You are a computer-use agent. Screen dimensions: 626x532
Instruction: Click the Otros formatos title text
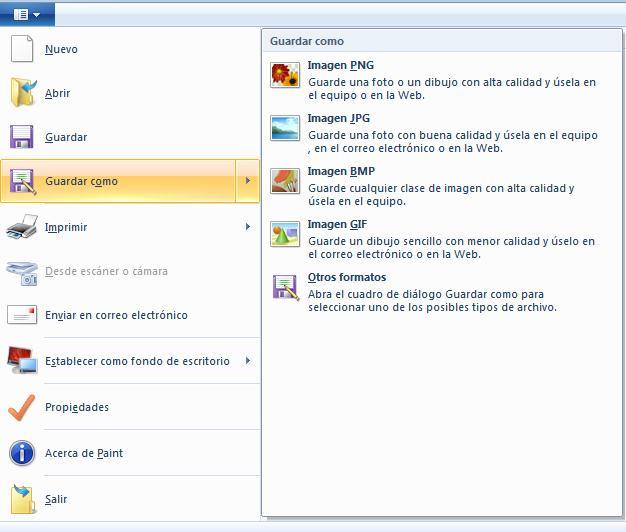346,277
